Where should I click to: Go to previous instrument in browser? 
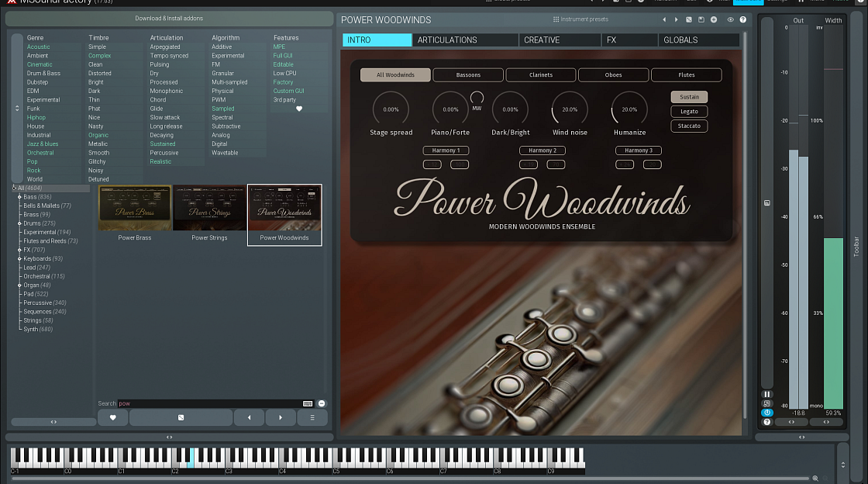coord(249,417)
